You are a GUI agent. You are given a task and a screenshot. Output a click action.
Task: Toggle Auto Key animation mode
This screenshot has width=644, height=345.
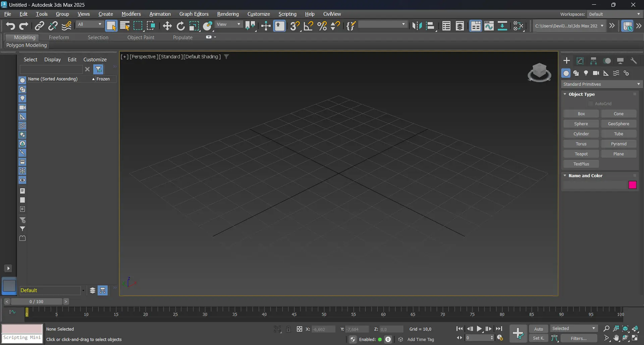pyautogui.click(x=538, y=329)
